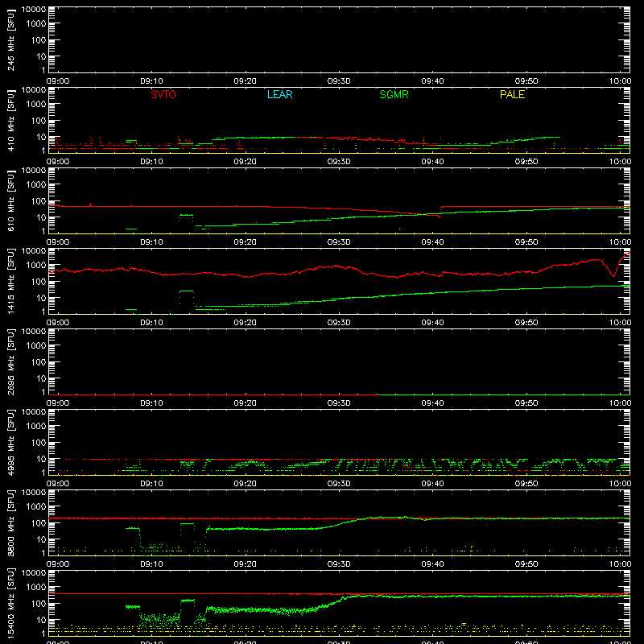Click the 1000 tick label on the 15400 MHz panel
The width and height of the screenshot is (644, 644).
(36, 588)
